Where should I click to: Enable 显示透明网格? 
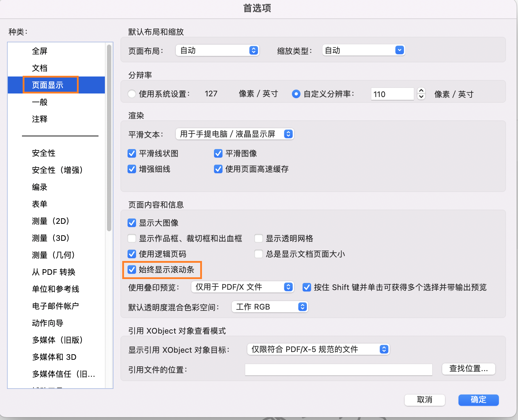258,238
